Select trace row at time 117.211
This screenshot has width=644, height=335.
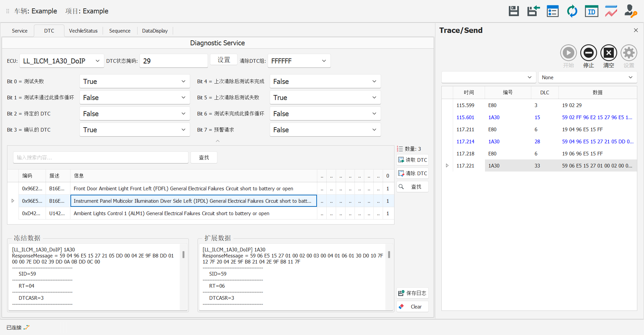click(539, 129)
